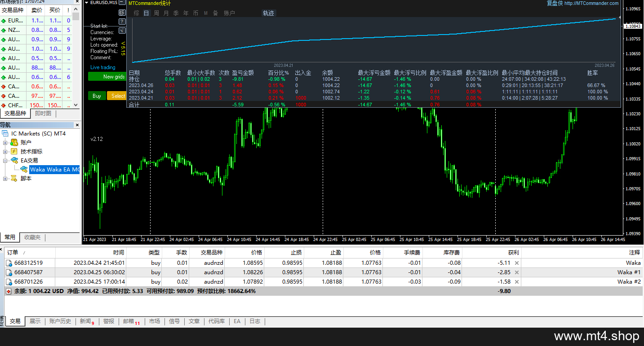
Task: Expand the 账户 tree node
Action: point(5,143)
